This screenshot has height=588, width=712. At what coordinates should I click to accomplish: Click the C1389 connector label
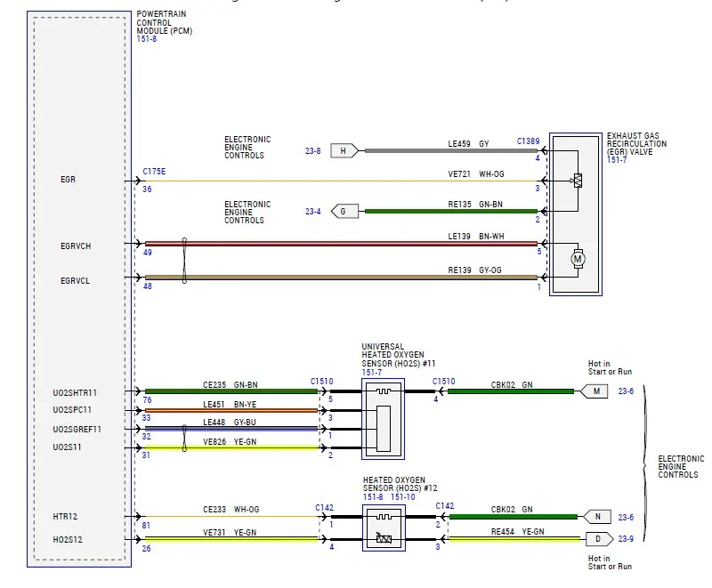pos(528,141)
